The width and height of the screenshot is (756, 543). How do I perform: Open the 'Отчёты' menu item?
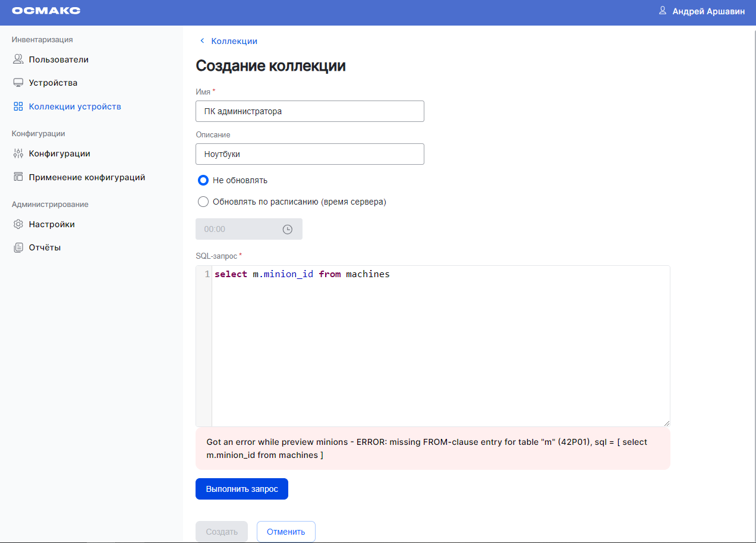click(45, 247)
